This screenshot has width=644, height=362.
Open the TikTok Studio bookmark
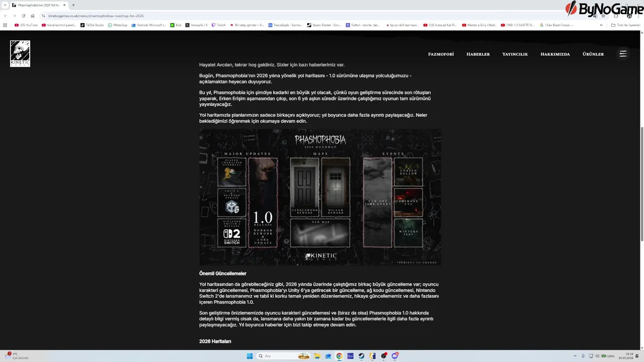pos(92,25)
